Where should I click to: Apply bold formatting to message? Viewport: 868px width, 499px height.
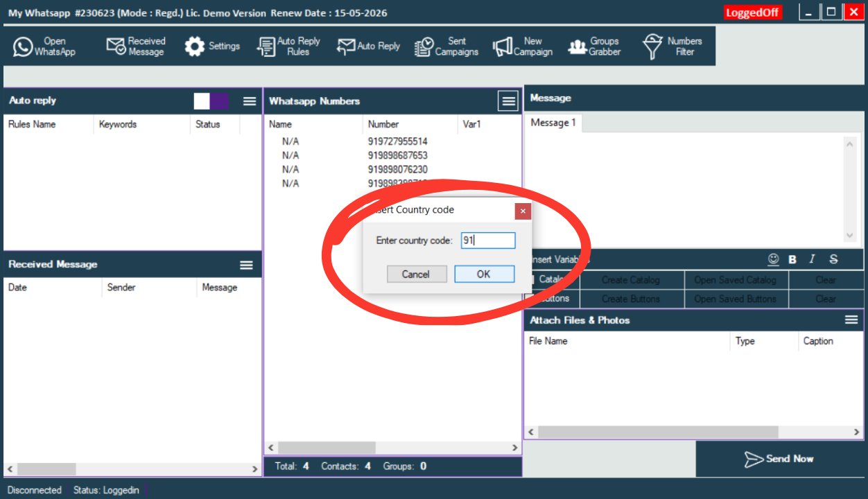click(792, 259)
